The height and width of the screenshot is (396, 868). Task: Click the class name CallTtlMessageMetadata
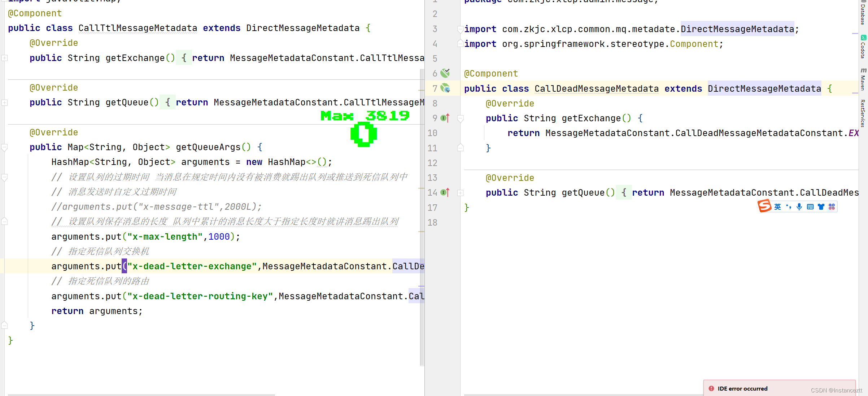(x=138, y=28)
